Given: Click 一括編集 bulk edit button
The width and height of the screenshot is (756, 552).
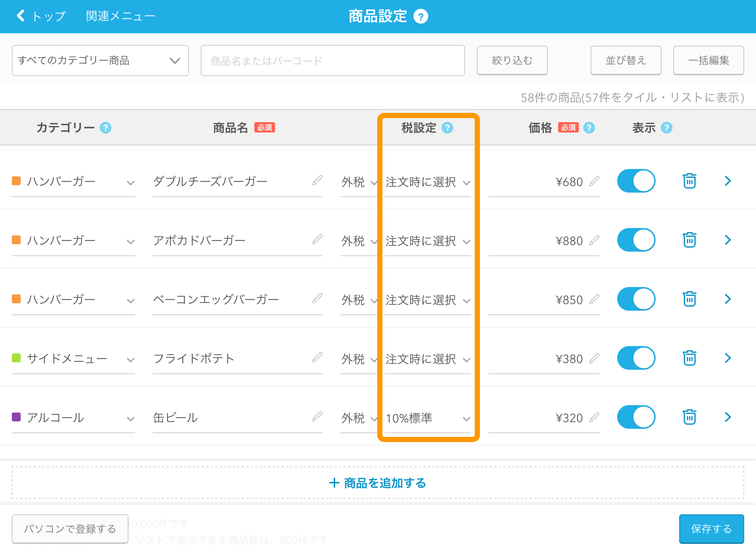Looking at the screenshot, I should pyautogui.click(x=708, y=61).
